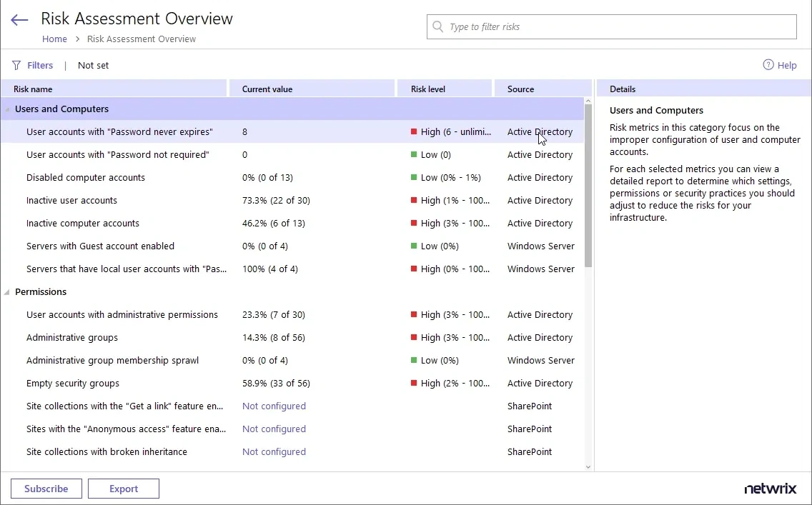Click the red High indicator for Inactive user accounts
This screenshot has width=812, height=505.
(x=414, y=201)
